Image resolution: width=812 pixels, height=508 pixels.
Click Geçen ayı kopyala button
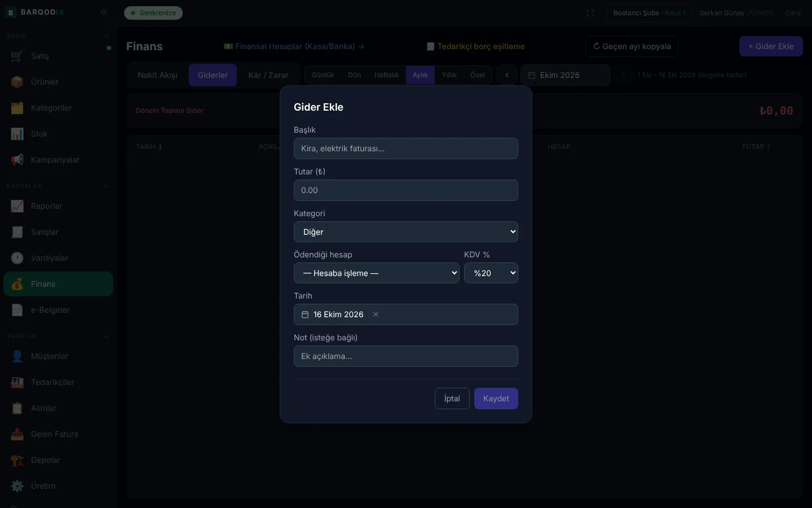pyautogui.click(x=632, y=46)
